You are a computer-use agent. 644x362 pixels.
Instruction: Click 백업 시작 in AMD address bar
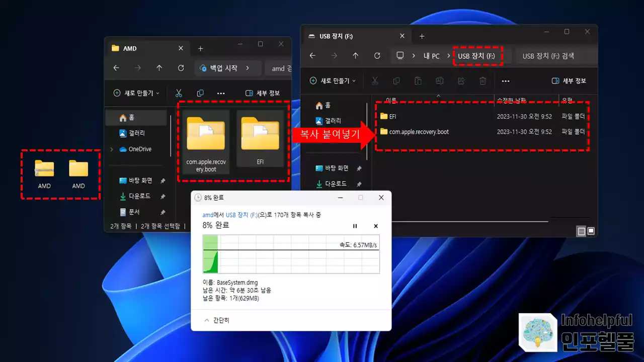[223, 68]
